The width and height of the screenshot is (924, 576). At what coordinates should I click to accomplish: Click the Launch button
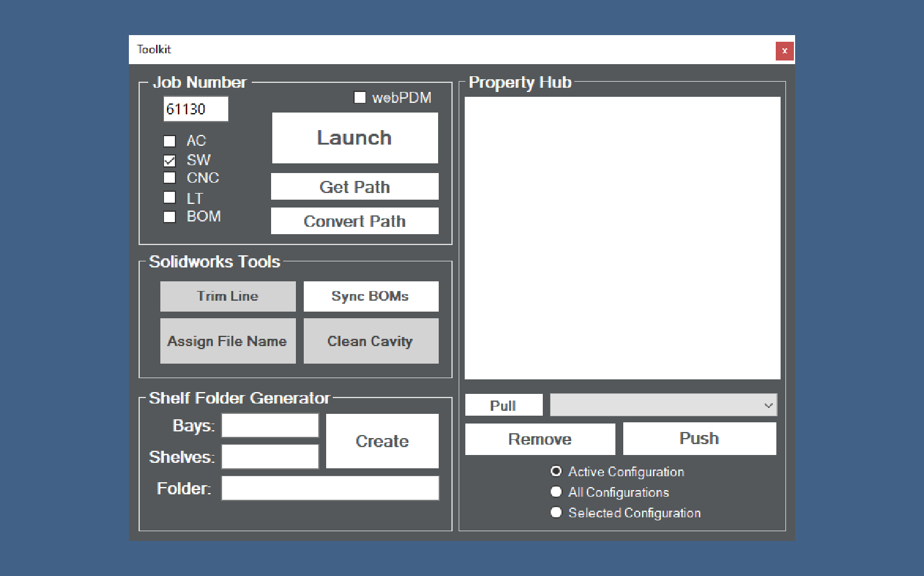click(x=355, y=137)
